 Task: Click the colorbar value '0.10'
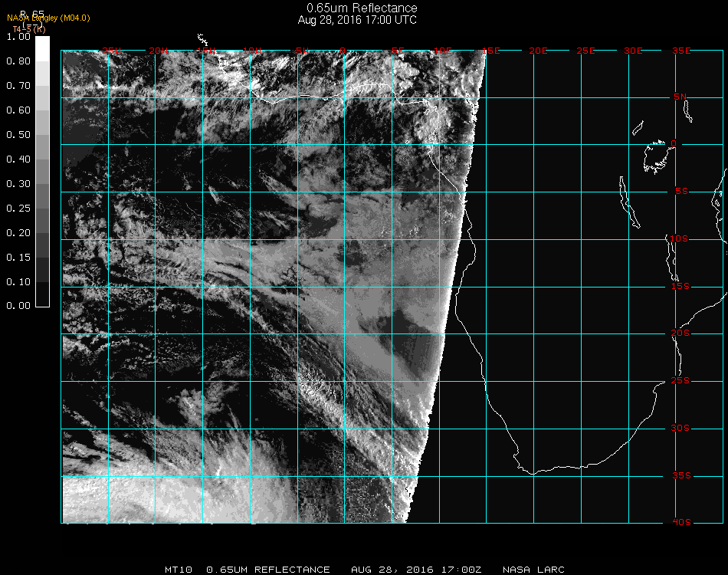[18, 282]
